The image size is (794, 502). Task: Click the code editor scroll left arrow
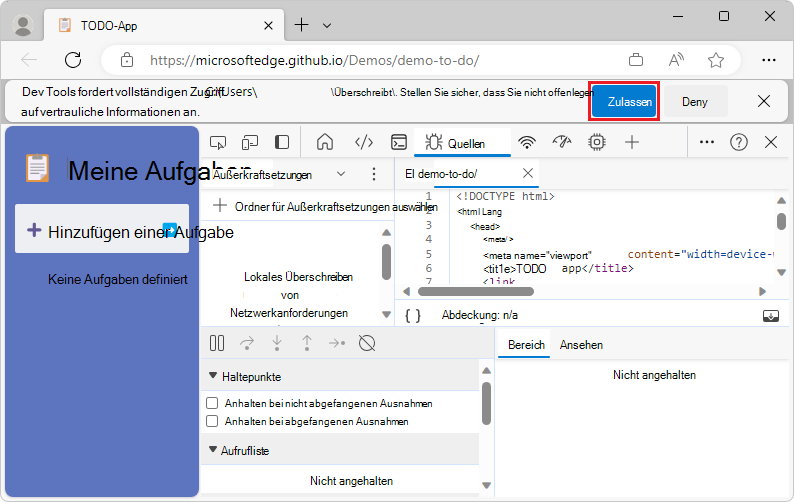[406, 291]
